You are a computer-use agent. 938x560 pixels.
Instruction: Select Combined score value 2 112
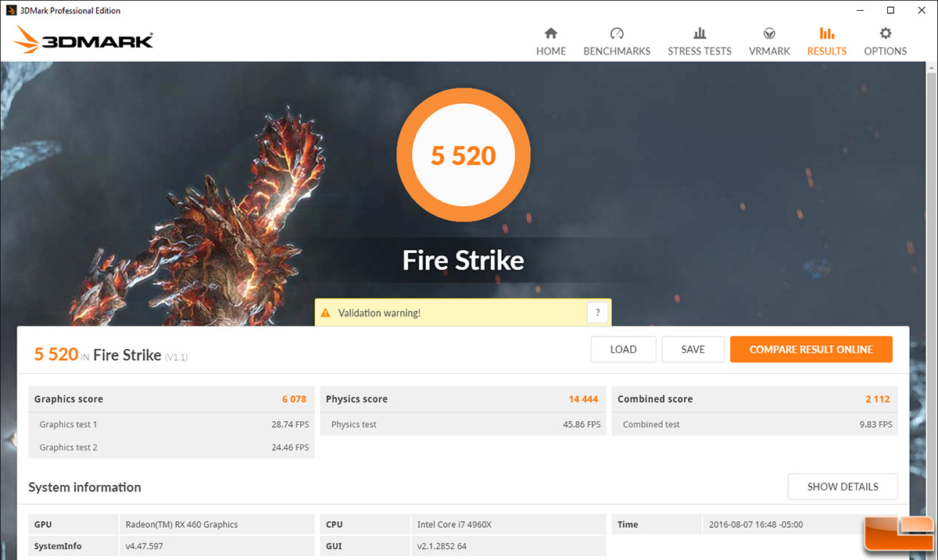pyautogui.click(x=877, y=399)
